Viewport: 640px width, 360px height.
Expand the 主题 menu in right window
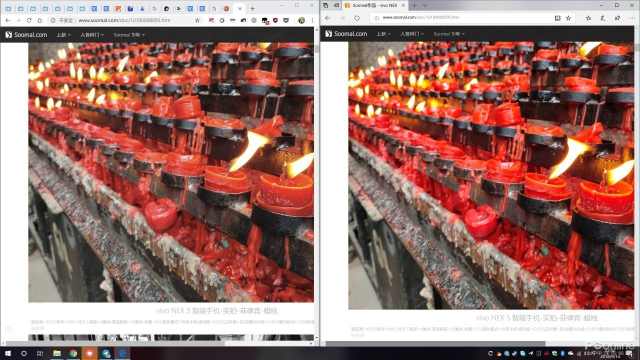coord(383,34)
